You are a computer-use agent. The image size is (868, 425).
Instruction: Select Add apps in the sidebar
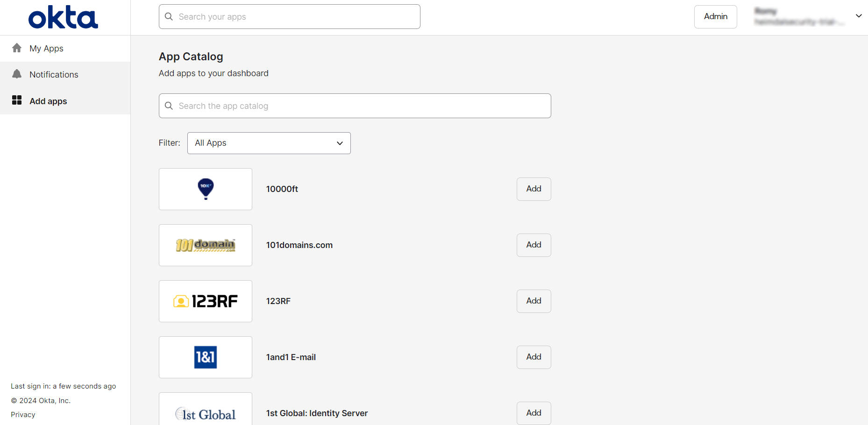point(48,101)
